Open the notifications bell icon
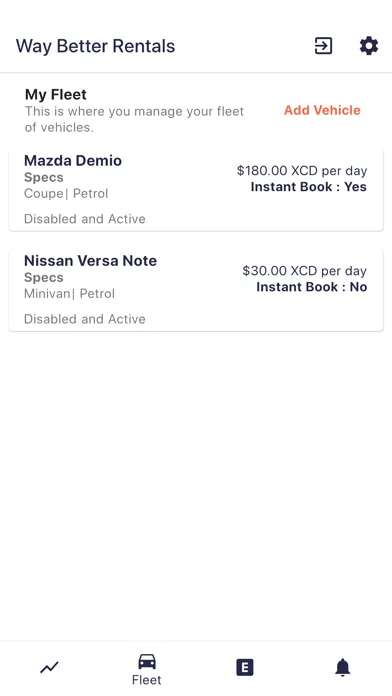392x696 pixels. click(342, 667)
